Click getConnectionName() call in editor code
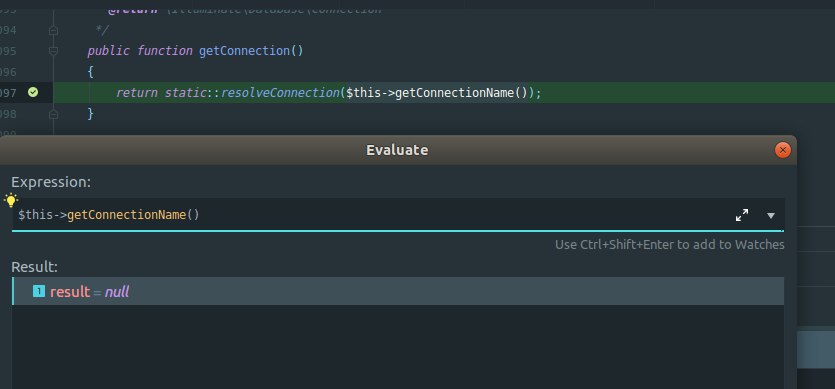The height and width of the screenshot is (389, 835). [x=461, y=93]
